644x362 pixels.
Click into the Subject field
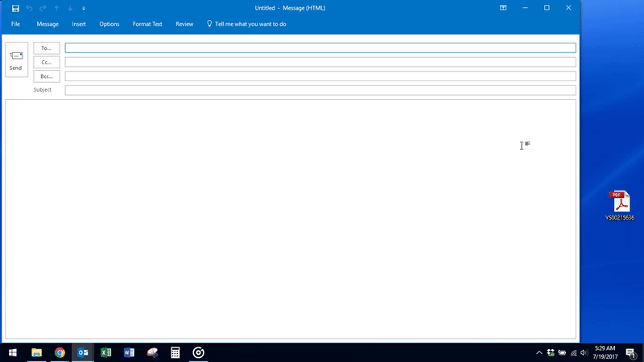(320, 90)
